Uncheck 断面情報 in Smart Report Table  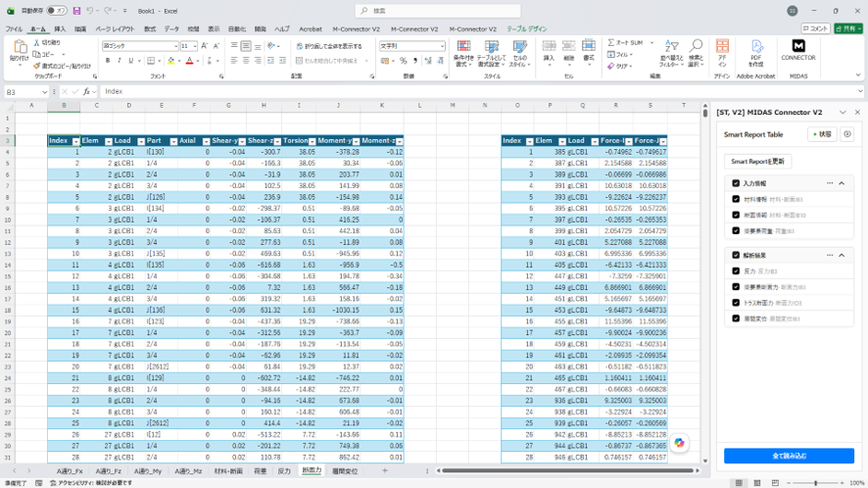pyautogui.click(x=736, y=215)
